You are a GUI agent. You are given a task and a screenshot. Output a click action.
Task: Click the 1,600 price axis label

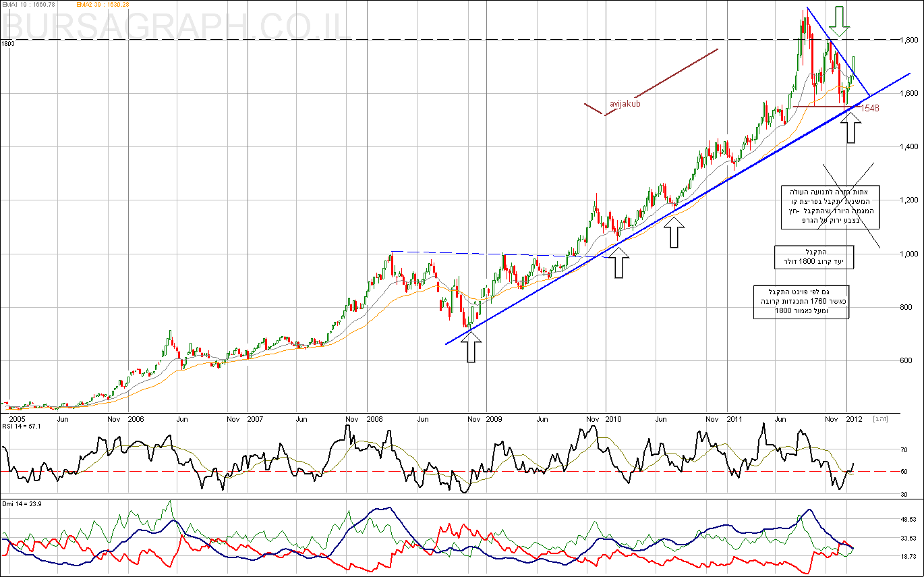pos(911,93)
